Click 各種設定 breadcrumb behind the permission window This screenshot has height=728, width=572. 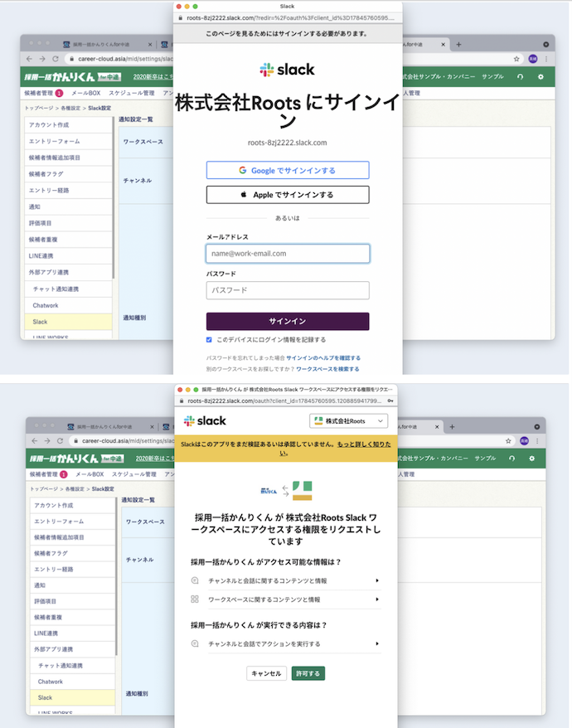click(75, 489)
